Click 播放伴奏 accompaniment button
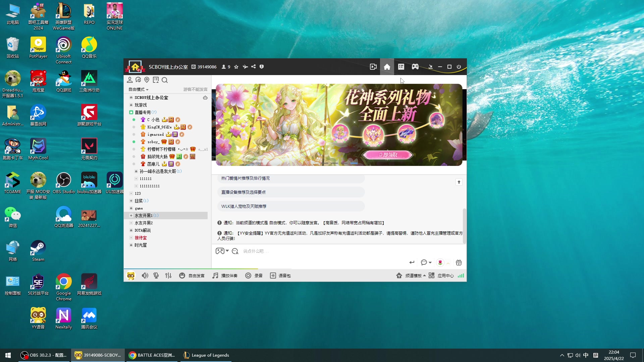The image size is (644, 362). pos(225,276)
